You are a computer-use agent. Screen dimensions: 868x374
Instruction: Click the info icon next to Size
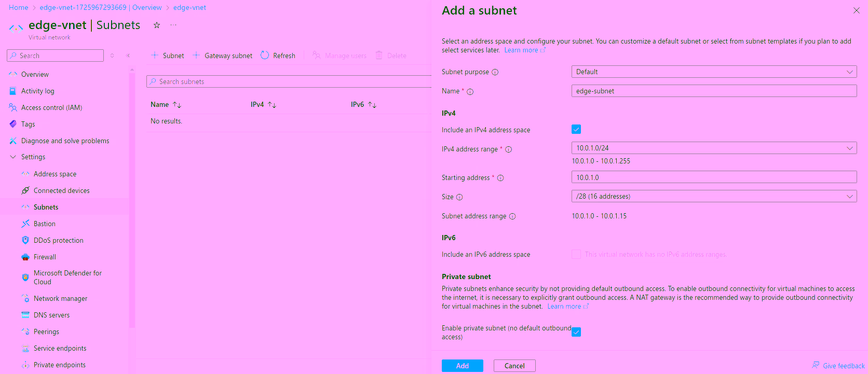(x=459, y=197)
